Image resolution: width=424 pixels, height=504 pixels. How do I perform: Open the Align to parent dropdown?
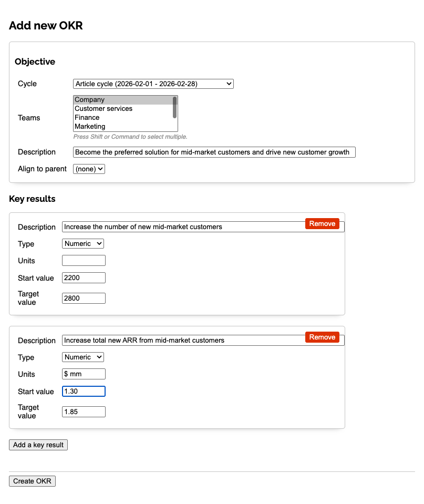click(x=88, y=169)
